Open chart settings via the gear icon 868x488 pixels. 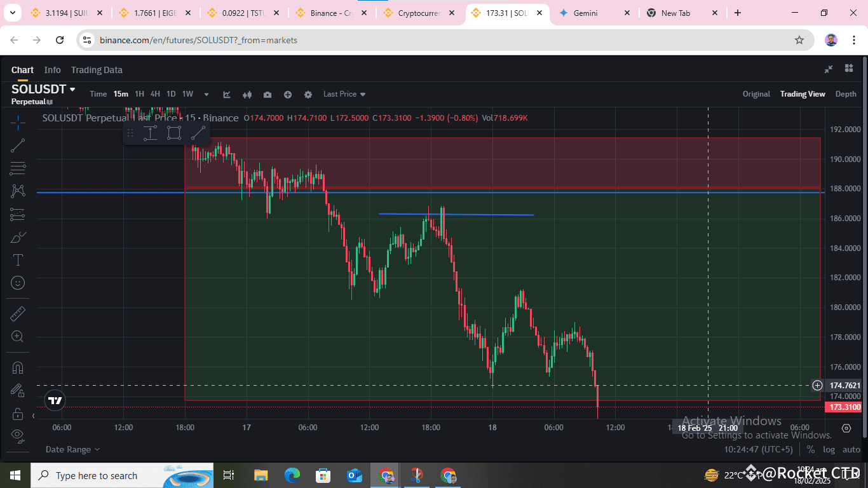pos(308,94)
